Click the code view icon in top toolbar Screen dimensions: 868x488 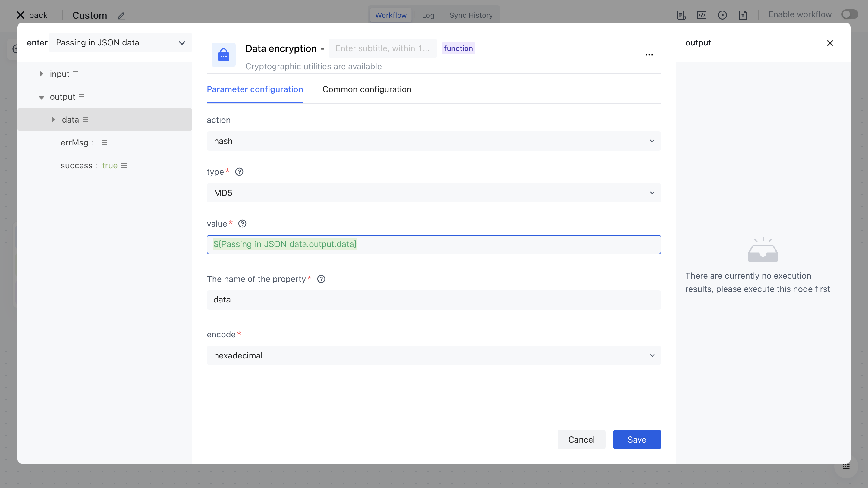coord(702,15)
